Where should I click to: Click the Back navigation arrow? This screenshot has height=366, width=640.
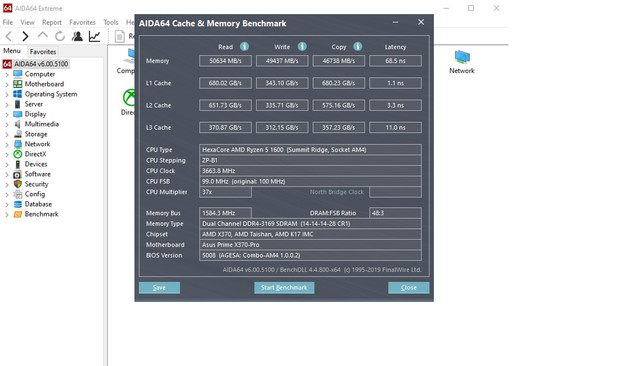(x=9, y=36)
